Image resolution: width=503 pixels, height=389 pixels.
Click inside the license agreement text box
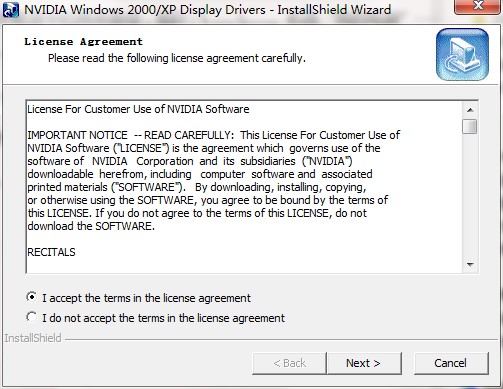pos(244,187)
